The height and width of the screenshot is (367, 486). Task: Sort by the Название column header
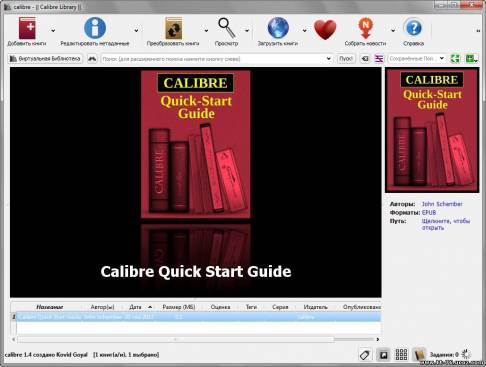coord(50,307)
